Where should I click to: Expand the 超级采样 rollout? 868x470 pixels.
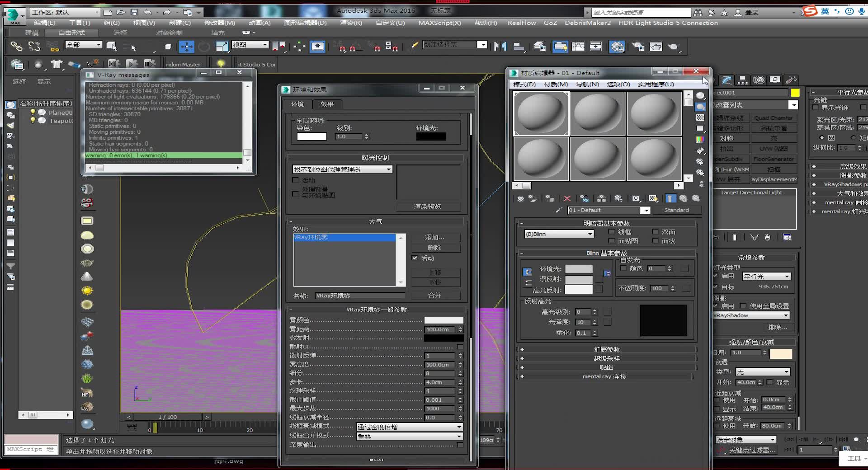coord(606,358)
